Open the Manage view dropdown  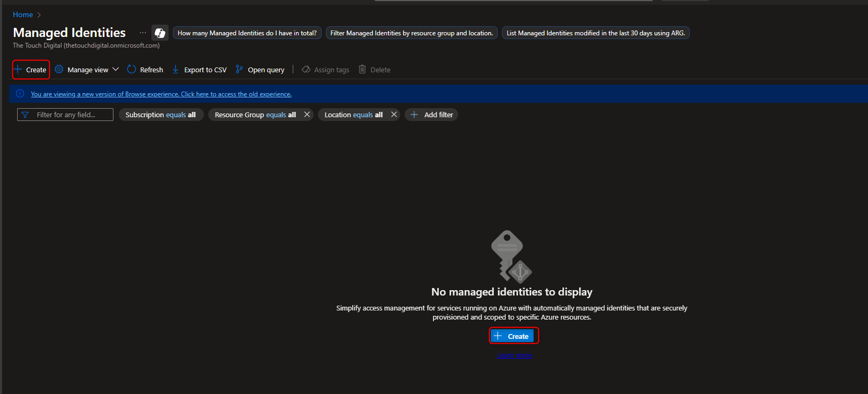click(x=87, y=70)
